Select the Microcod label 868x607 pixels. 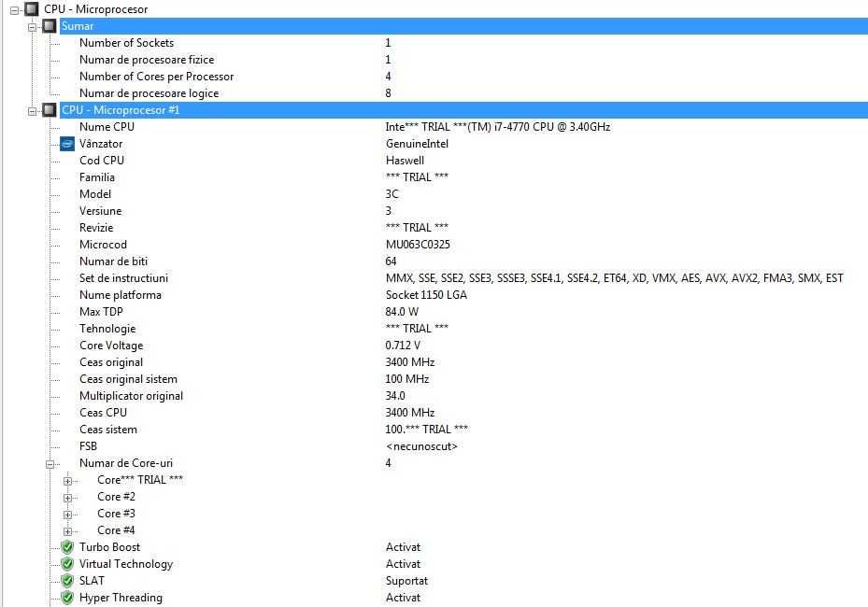pyautogui.click(x=103, y=245)
